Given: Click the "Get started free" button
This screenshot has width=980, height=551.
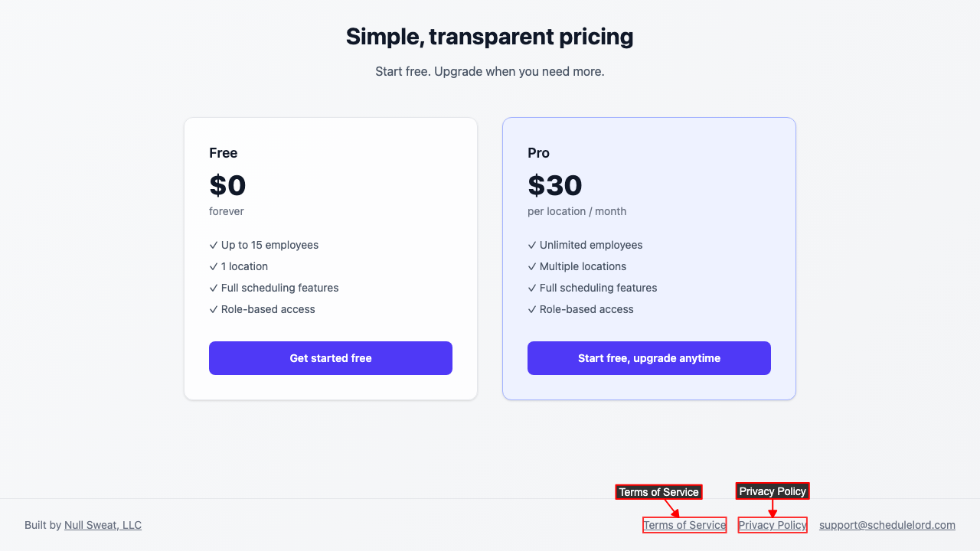Looking at the screenshot, I should pos(331,358).
